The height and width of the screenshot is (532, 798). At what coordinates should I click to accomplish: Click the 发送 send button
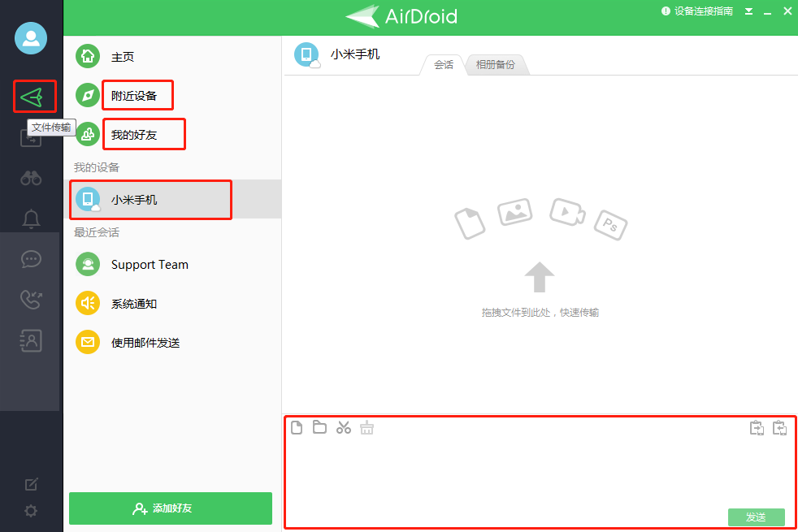coord(757,517)
